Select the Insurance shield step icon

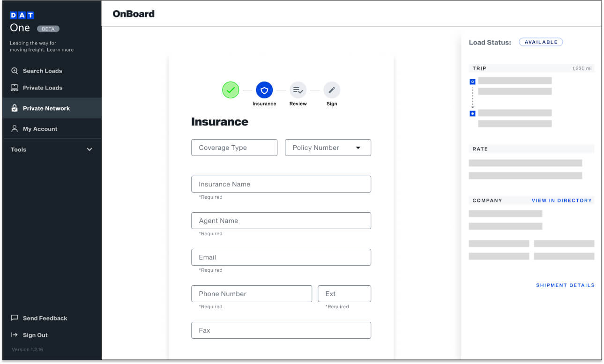pyautogui.click(x=264, y=89)
